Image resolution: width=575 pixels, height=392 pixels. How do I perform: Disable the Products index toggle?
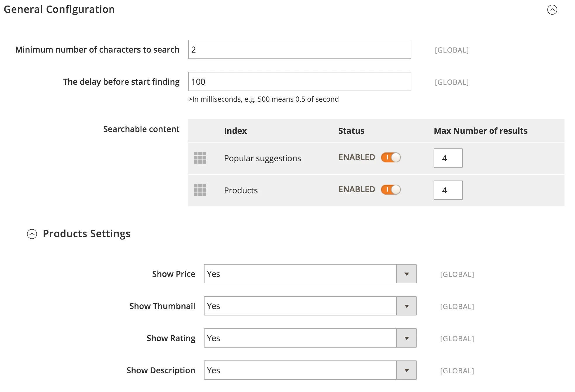tap(391, 190)
